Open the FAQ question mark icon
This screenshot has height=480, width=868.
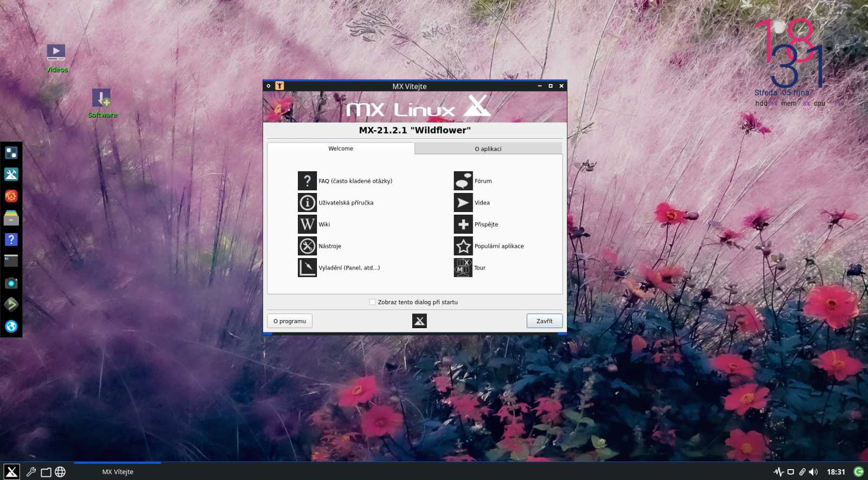(x=307, y=181)
